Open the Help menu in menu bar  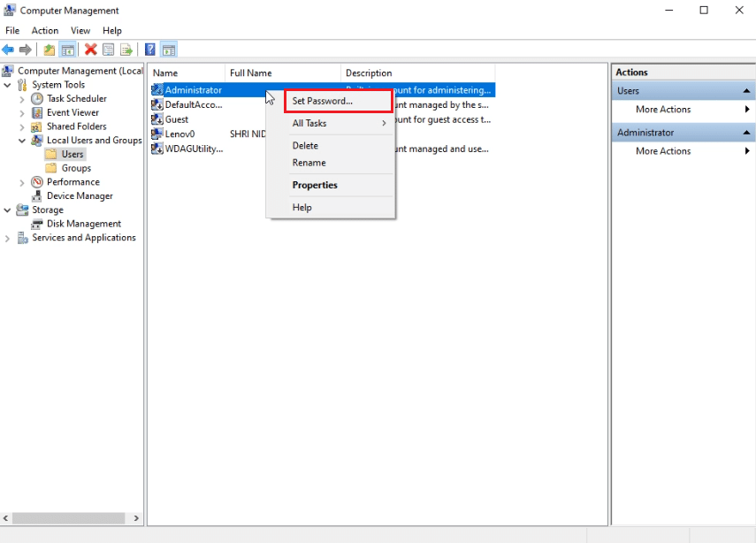pyautogui.click(x=112, y=30)
